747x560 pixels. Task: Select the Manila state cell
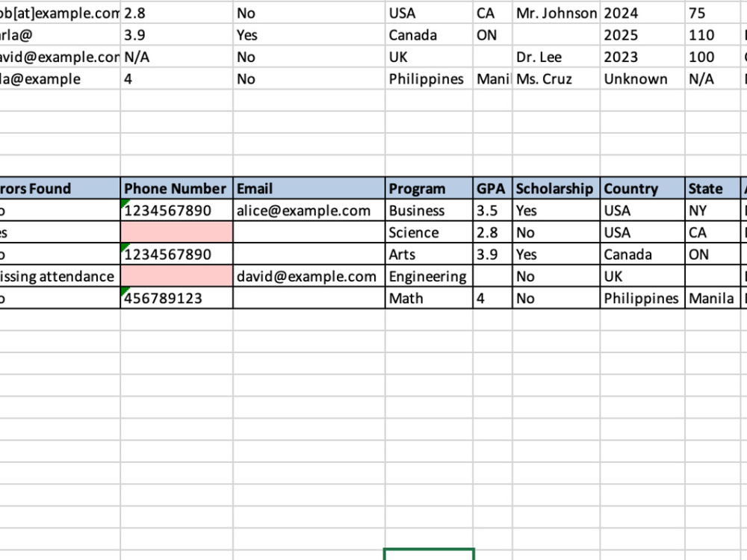[x=713, y=298]
